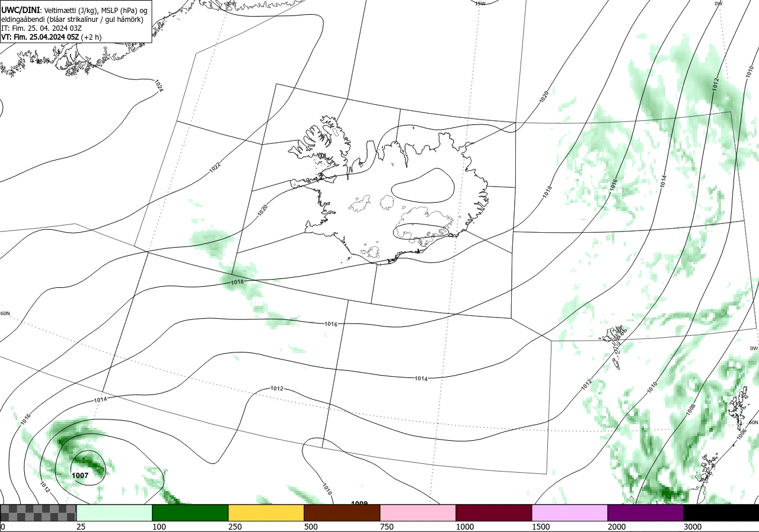759x532 pixels.
Task: Click the legend scale value 1500
Action: point(541,527)
